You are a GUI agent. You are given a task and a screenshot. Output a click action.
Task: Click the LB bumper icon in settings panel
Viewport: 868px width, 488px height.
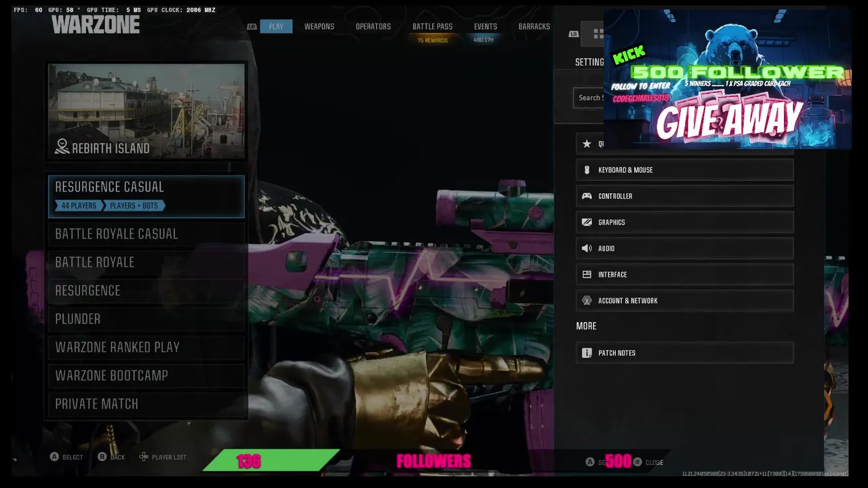[x=574, y=34]
